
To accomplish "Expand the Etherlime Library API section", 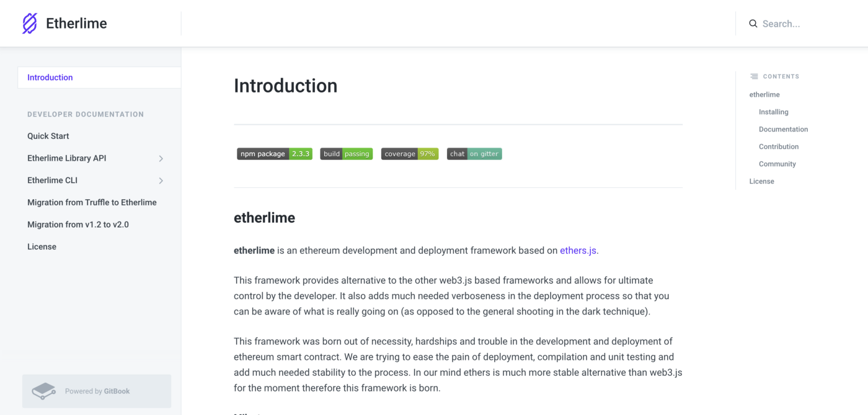I will tap(161, 159).
